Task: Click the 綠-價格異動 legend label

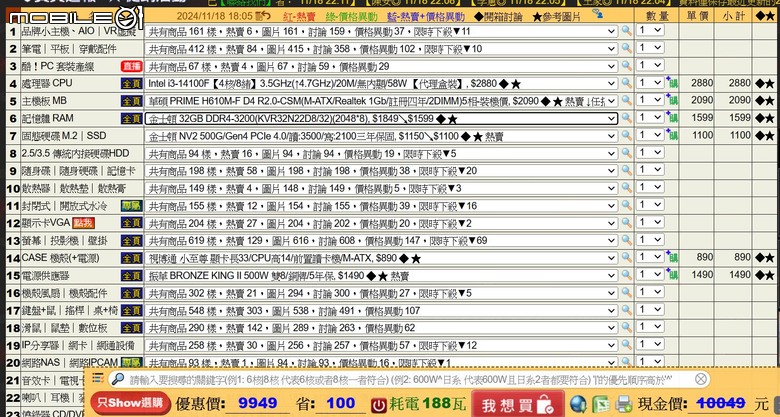Action: click(351, 16)
